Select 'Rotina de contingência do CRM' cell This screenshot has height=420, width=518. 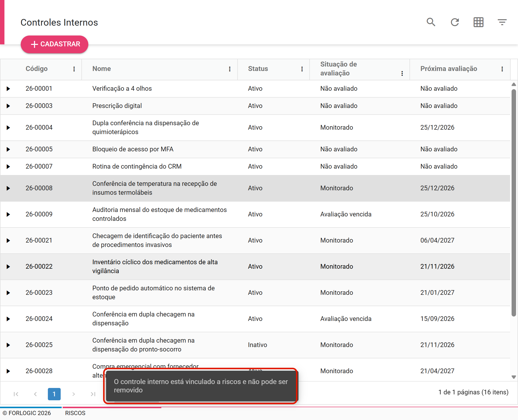coord(160,167)
